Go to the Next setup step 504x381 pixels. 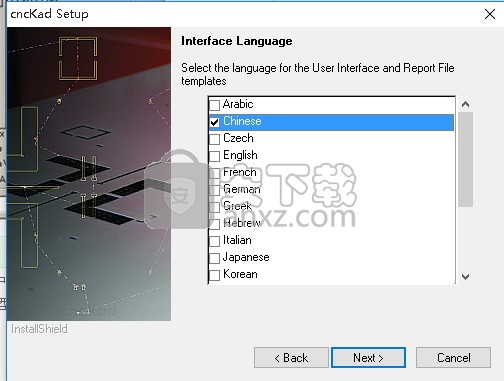pos(368,358)
